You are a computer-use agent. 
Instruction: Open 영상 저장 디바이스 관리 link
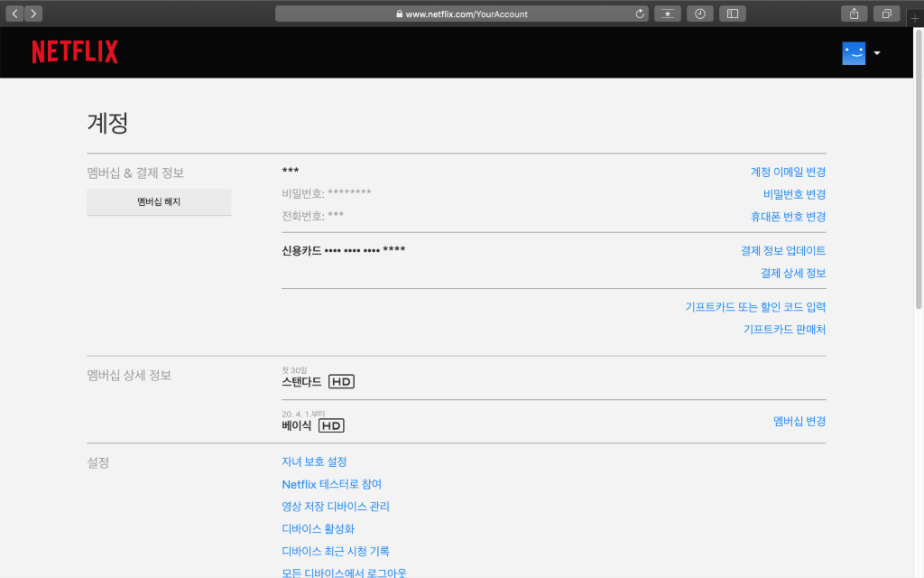click(x=336, y=507)
